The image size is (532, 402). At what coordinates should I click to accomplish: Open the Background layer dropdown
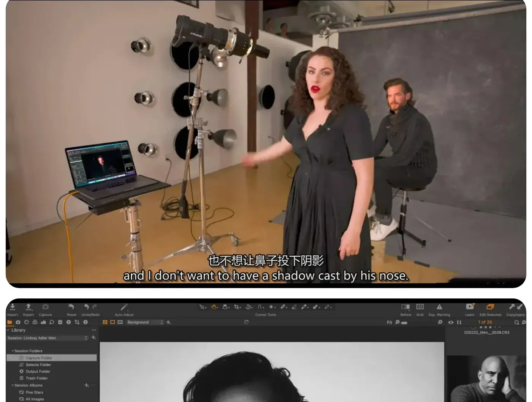(x=145, y=322)
